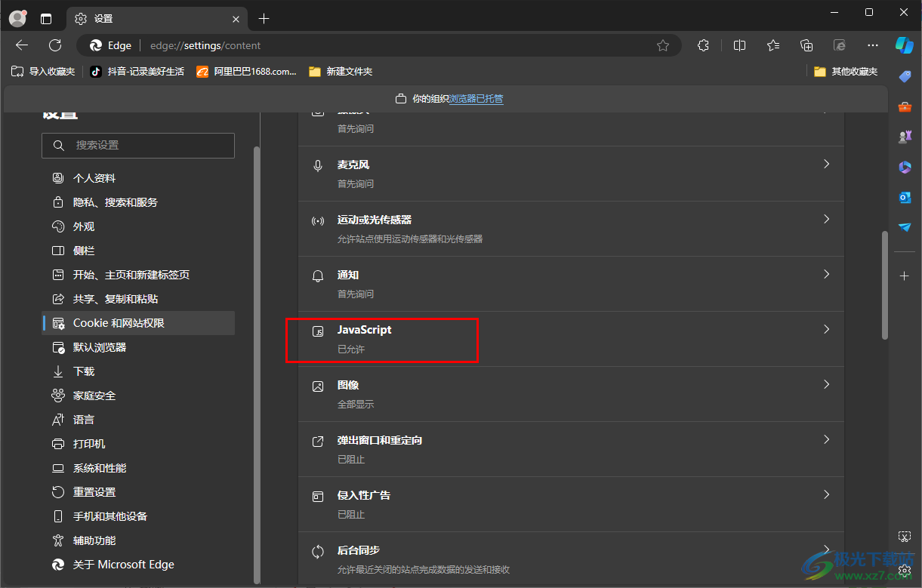This screenshot has height=588, width=922.
Task: Open 个人资料 settings section
Action: (x=138, y=178)
